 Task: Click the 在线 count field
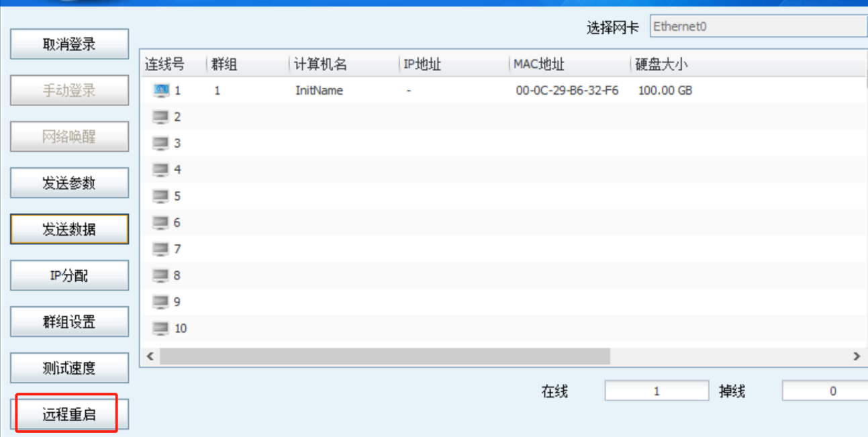click(656, 391)
